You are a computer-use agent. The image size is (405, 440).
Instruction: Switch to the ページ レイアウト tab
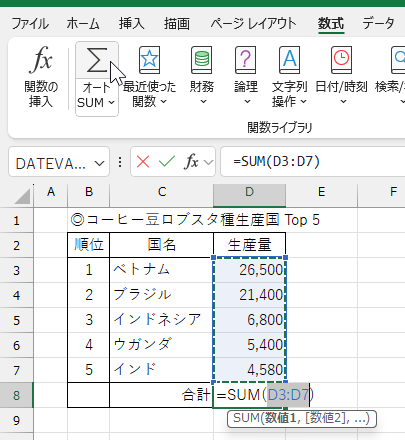(x=253, y=24)
